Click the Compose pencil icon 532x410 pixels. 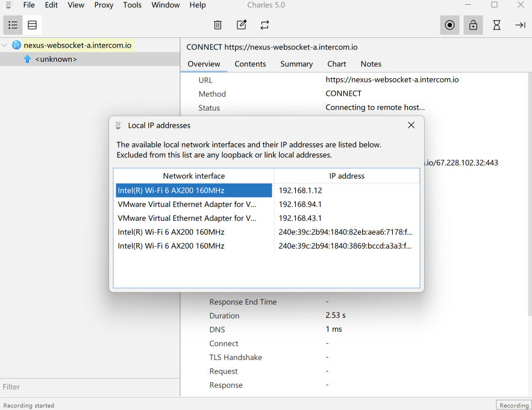(x=242, y=25)
